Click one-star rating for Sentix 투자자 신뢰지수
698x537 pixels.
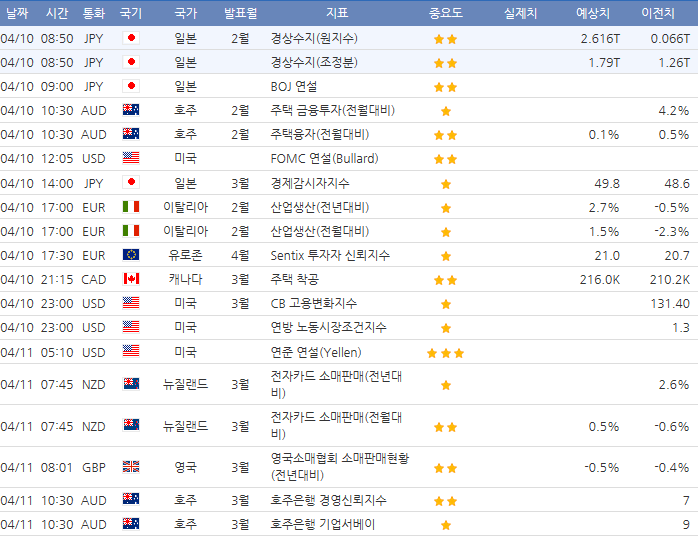pyautogui.click(x=446, y=256)
